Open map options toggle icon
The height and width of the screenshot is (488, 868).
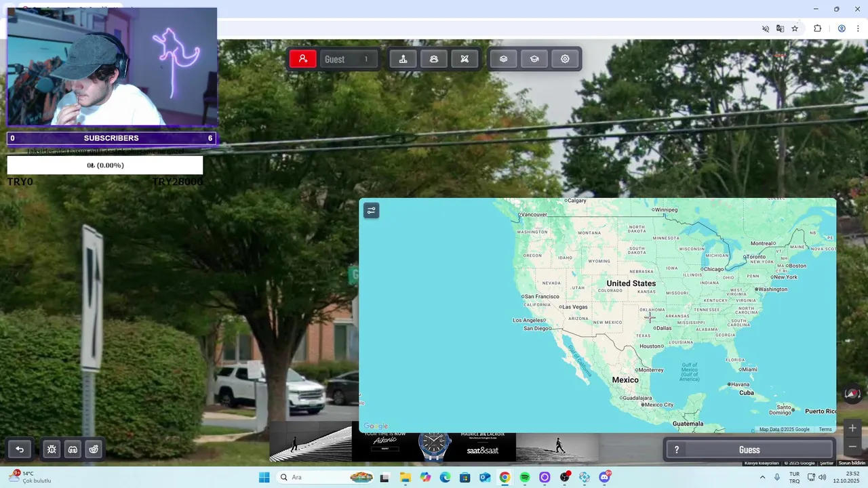(371, 211)
